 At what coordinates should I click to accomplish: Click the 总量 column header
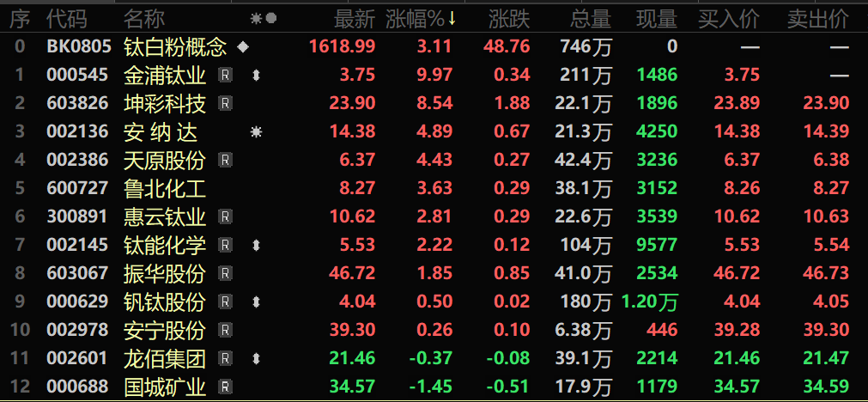(591, 19)
